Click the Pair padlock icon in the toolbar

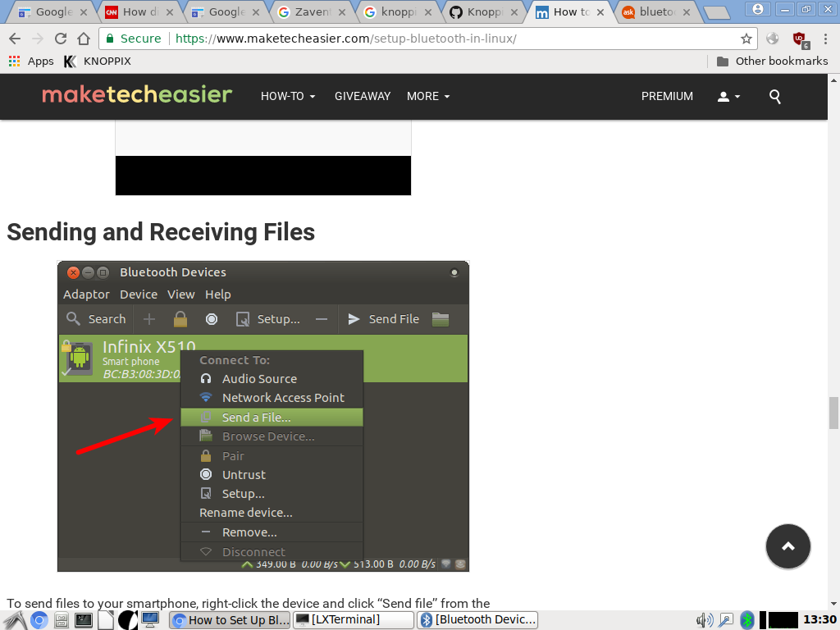point(180,319)
